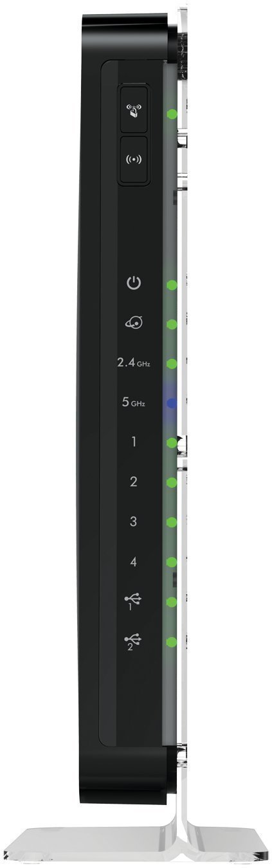
Task: Click the blue 5 GHz LED
Action: (172, 404)
